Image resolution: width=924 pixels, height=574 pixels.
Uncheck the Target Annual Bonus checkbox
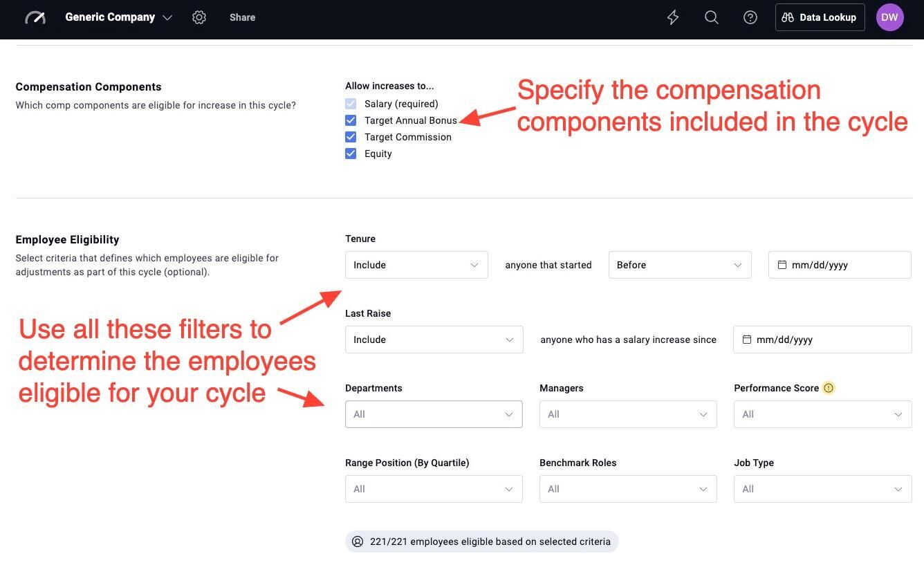click(x=351, y=120)
